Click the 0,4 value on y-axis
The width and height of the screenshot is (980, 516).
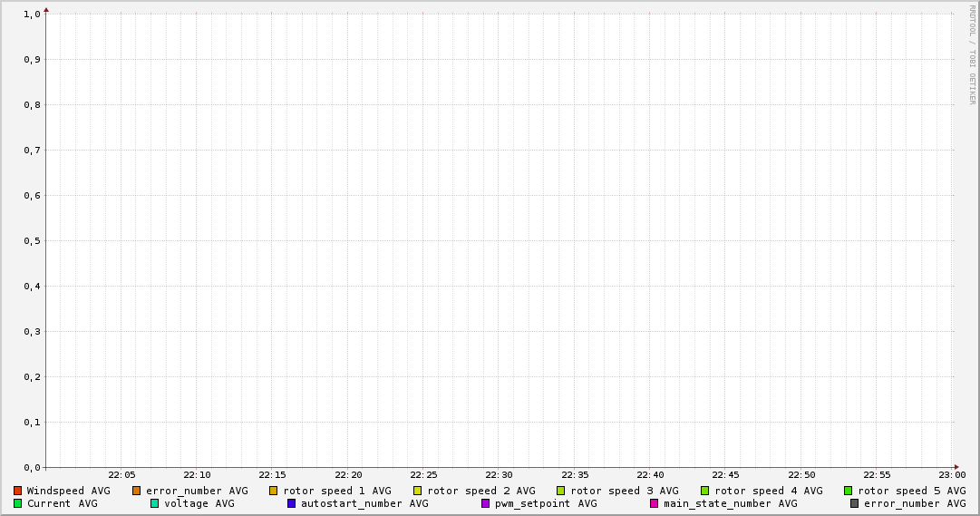pos(32,287)
